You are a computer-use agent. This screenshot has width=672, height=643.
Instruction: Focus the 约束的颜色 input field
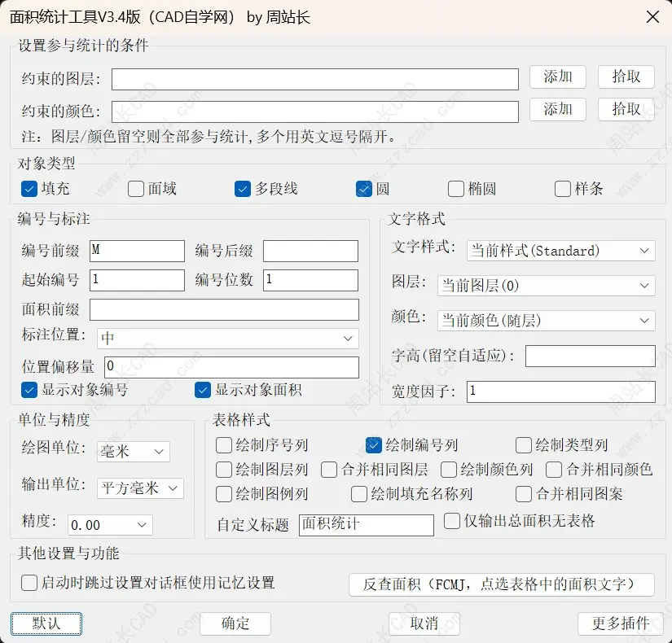point(315,112)
